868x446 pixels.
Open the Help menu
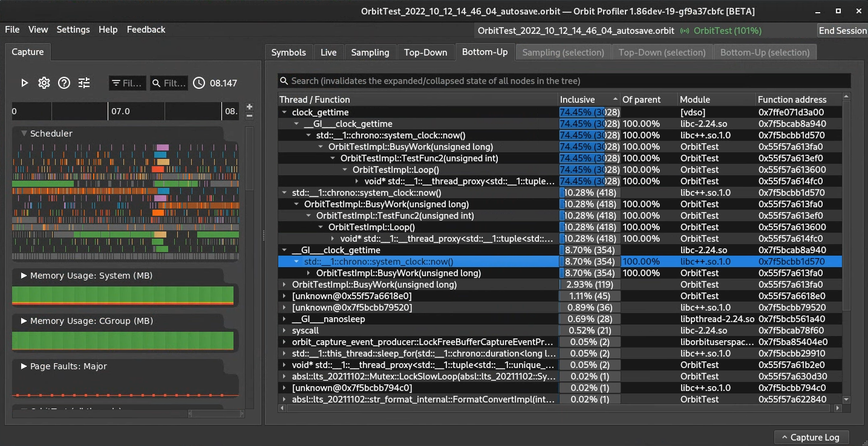click(x=108, y=30)
